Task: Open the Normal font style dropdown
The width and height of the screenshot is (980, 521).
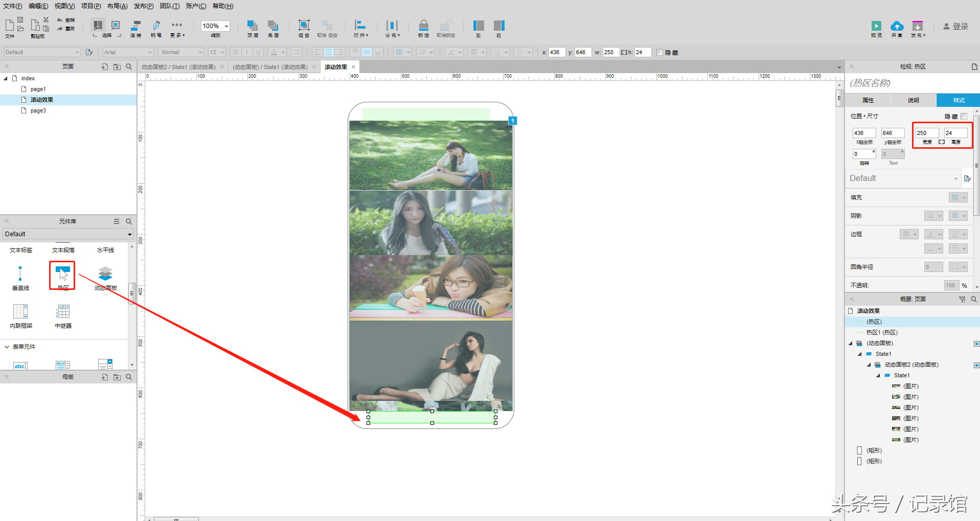Action: tap(181, 52)
